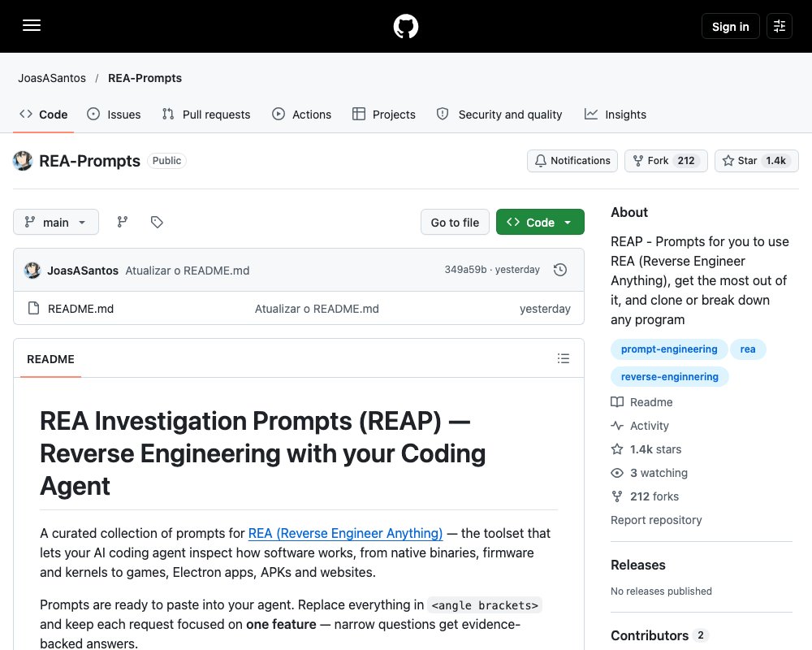Open the prompt-engineering topic tag
Image resolution: width=812 pixels, height=650 pixels.
click(x=669, y=349)
